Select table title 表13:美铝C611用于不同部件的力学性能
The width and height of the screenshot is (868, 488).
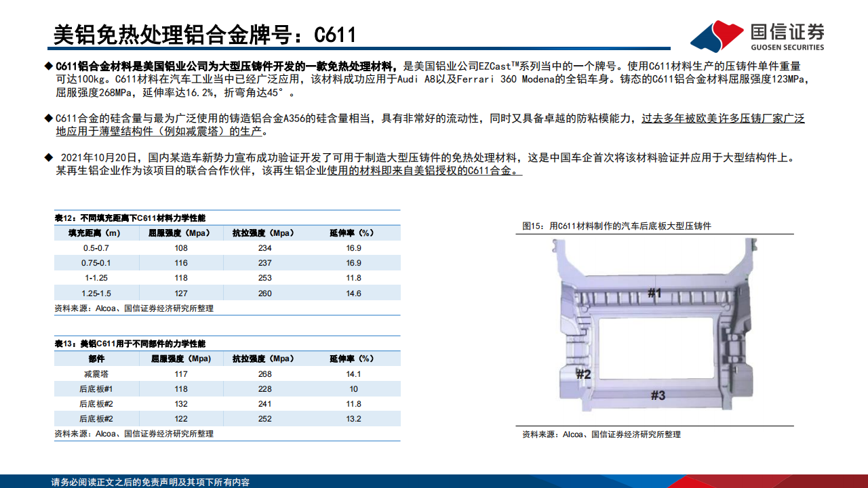130,344
